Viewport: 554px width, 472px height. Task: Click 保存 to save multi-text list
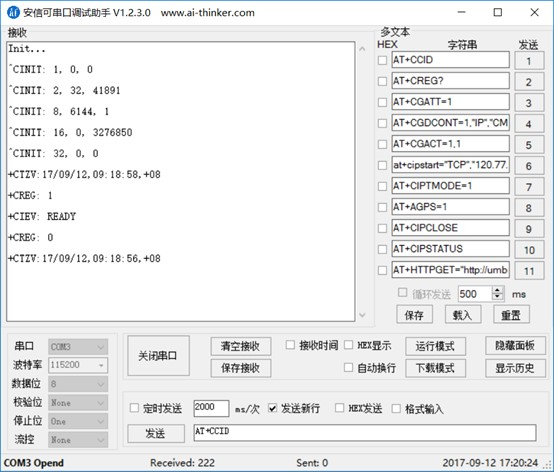coord(414,314)
